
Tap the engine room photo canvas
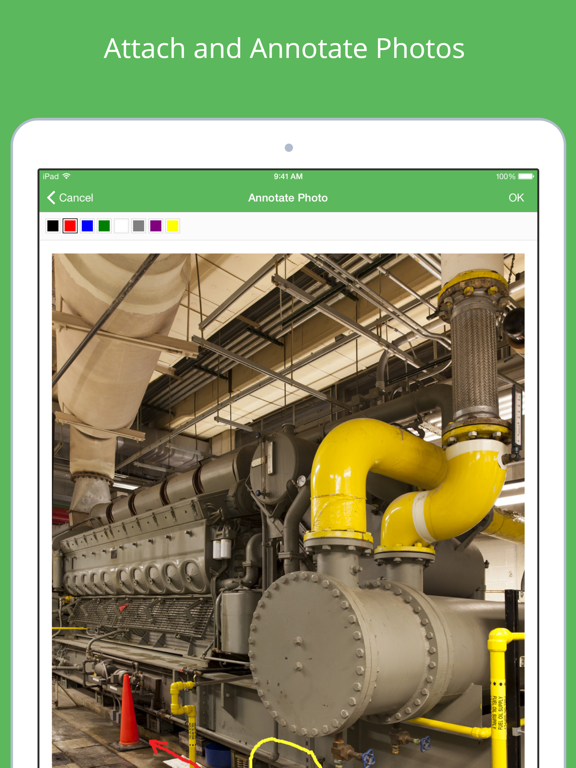288,510
